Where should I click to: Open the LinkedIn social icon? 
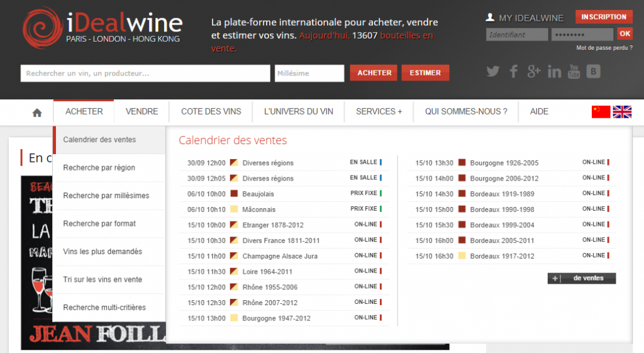(x=555, y=72)
